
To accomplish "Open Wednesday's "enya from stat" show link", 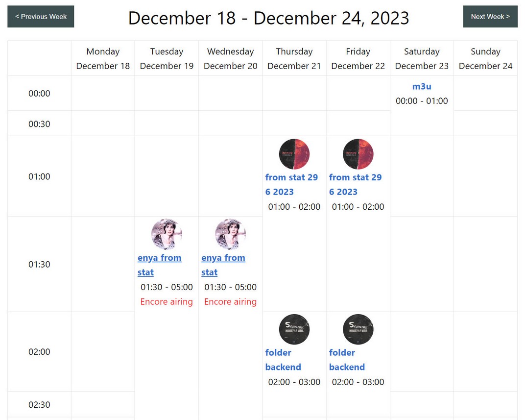I will click(223, 265).
